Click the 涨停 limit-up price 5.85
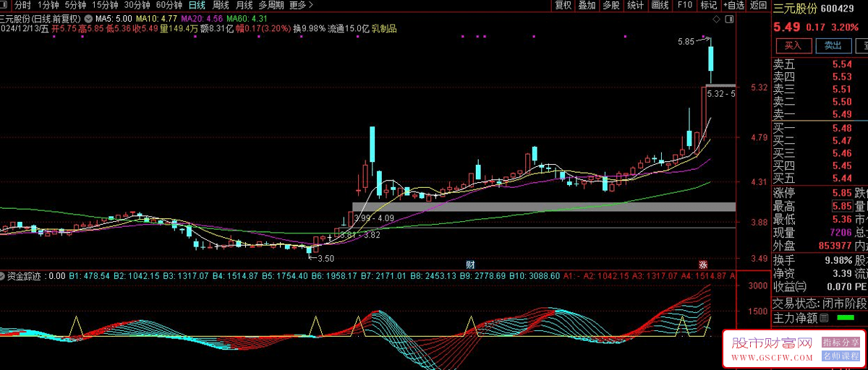 tap(841, 193)
